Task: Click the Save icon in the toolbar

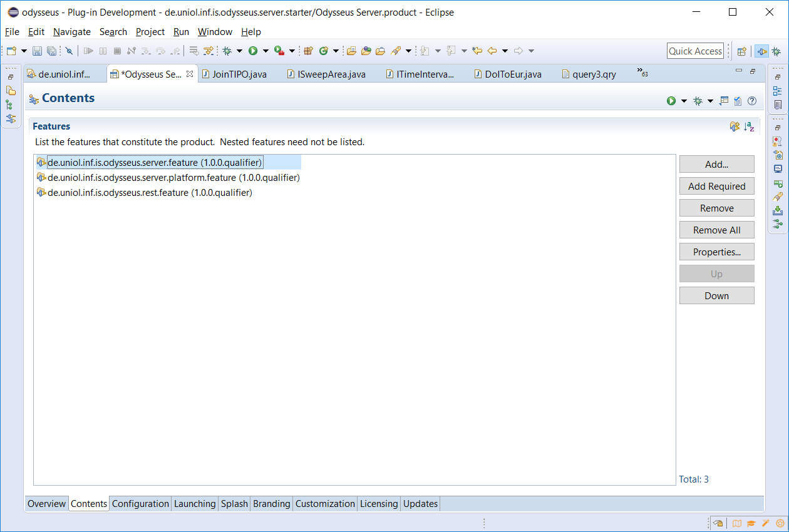Action: (37, 51)
